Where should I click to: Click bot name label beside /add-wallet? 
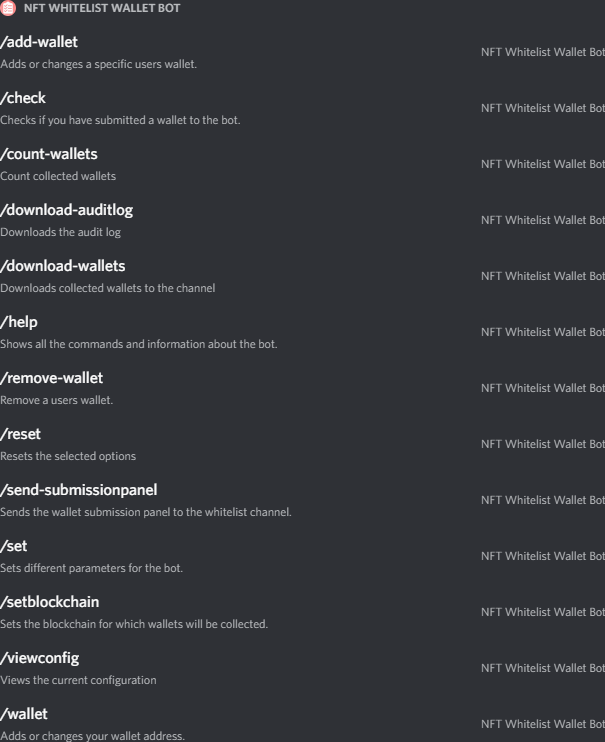pos(542,51)
